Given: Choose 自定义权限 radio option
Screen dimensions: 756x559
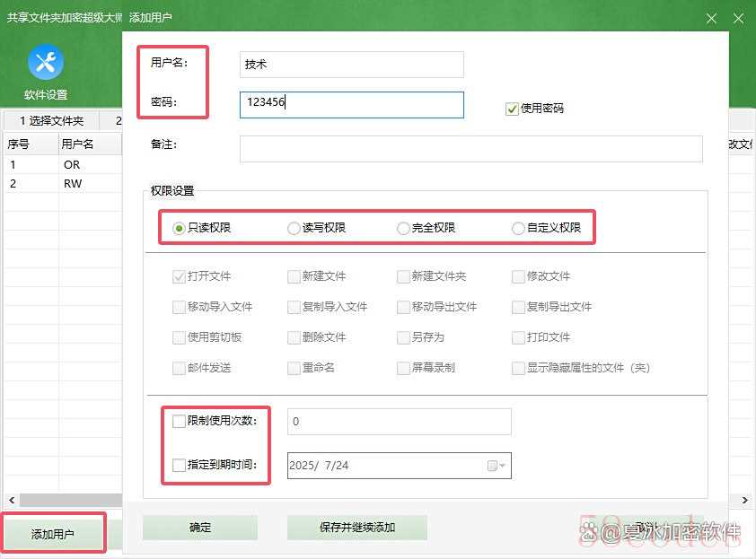Looking at the screenshot, I should [518, 229].
